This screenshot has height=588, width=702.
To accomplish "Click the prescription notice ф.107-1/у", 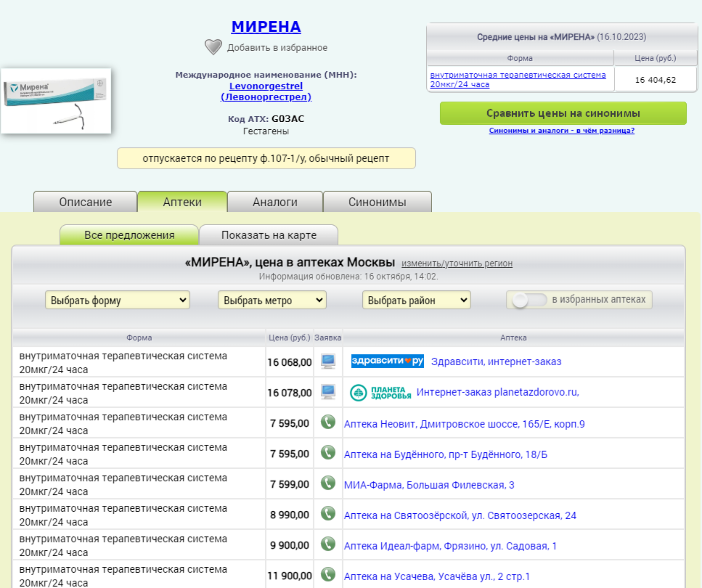I will pyautogui.click(x=266, y=158).
